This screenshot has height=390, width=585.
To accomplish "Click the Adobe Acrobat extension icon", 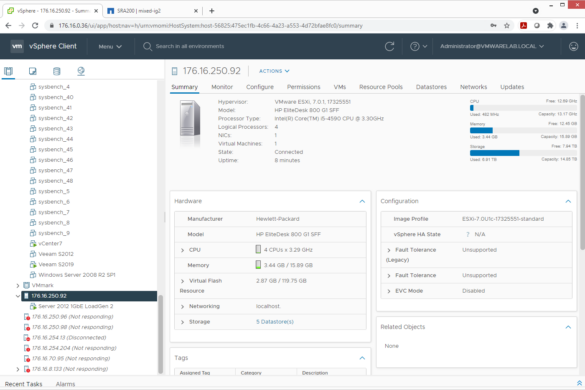I will [x=523, y=25].
